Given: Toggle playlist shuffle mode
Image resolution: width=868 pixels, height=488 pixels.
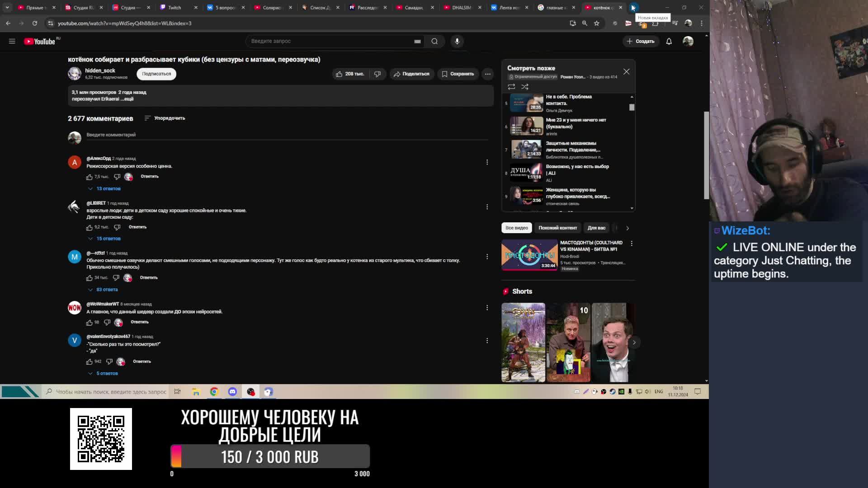Looking at the screenshot, I should 525,86.
